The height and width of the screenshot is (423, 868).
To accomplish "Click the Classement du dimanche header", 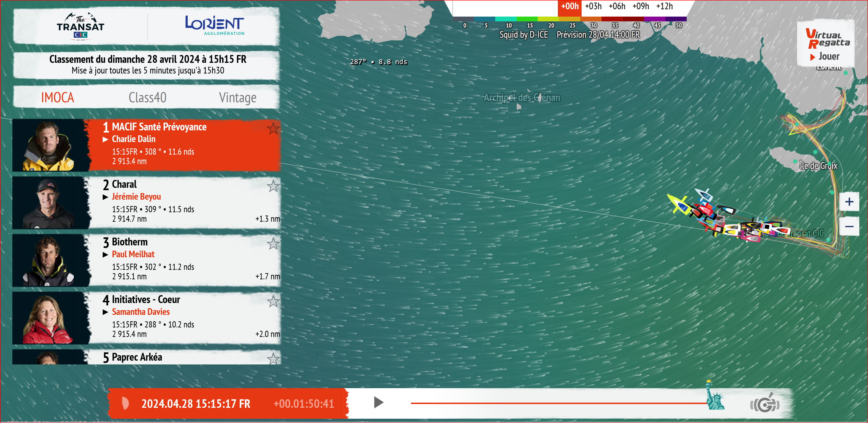I will (148, 59).
